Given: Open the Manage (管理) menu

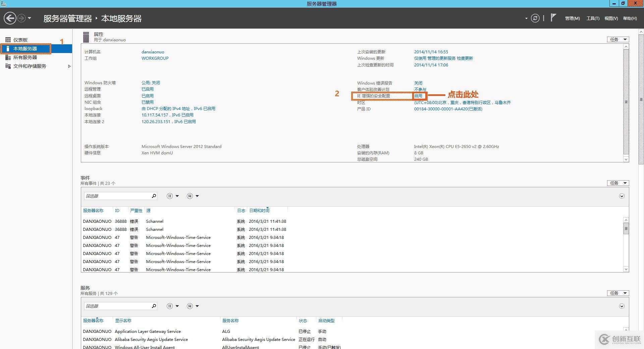Looking at the screenshot, I should pyautogui.click(x=572, y=18).
